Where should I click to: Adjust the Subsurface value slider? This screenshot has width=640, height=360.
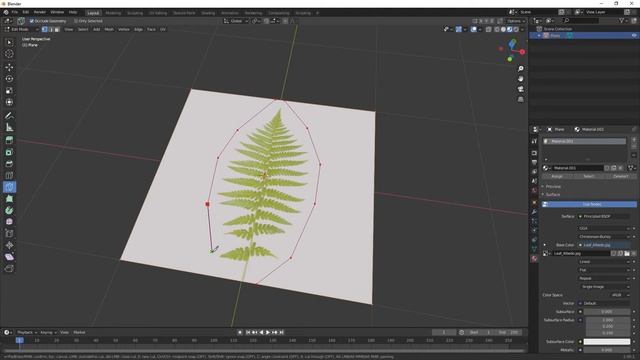point(607,312)
